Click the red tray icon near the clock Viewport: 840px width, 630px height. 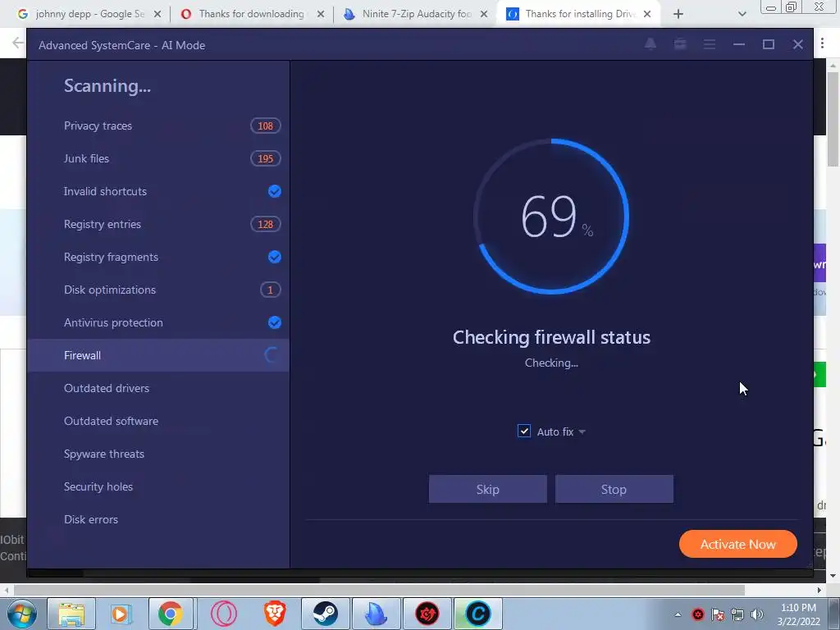click(697, 614)
